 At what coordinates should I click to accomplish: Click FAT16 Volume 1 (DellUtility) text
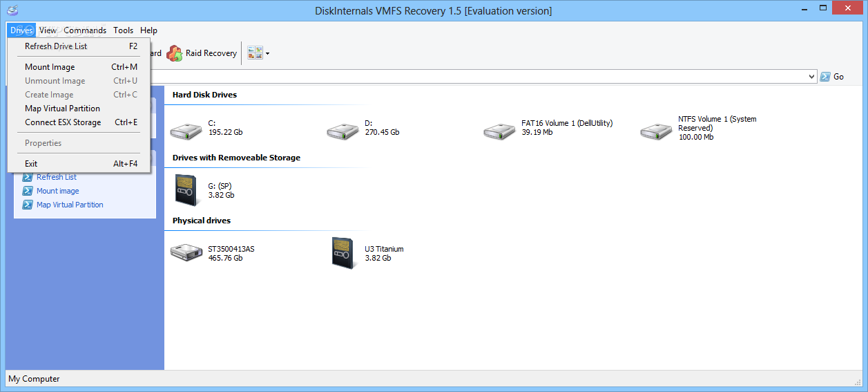[x=567, y=124]
